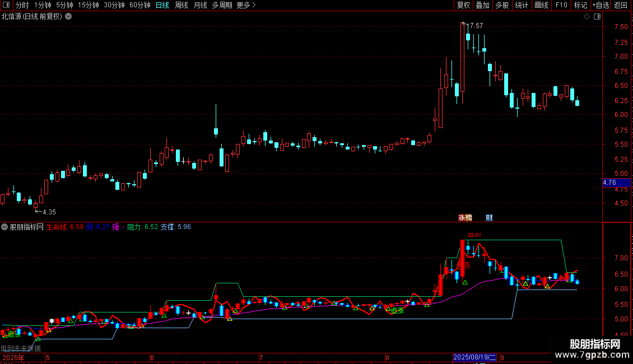The image size is (633, 364).
Task: Switch to the 月线 monthly chart
Action: [200, 5]
